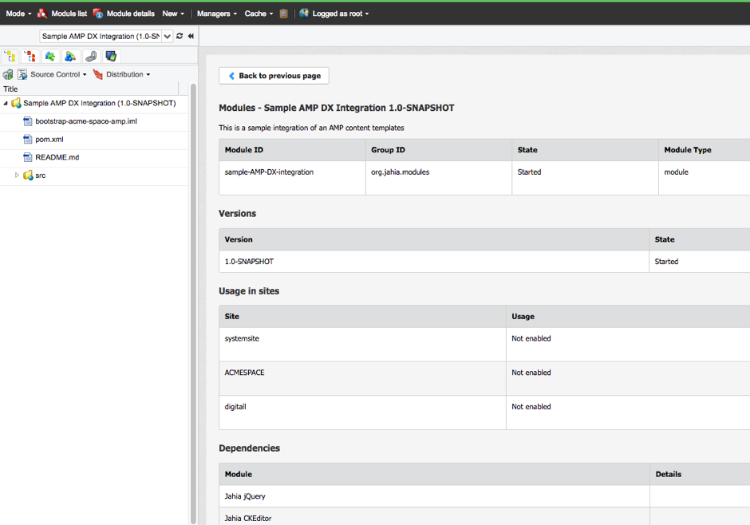Viewport: 750px width, 525px height.
Task: Click the Details column header in Dependencies
Action: click(x=700, y=474)
